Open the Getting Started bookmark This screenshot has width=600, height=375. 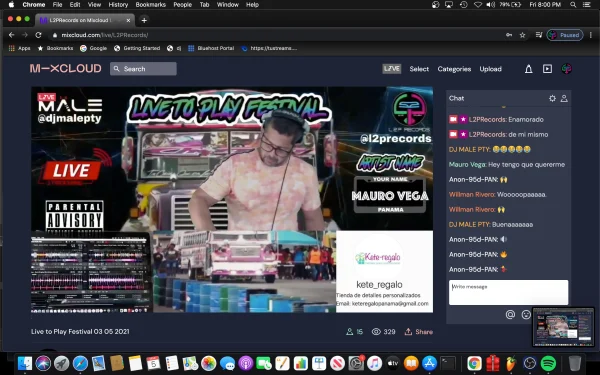pos(137,48)
